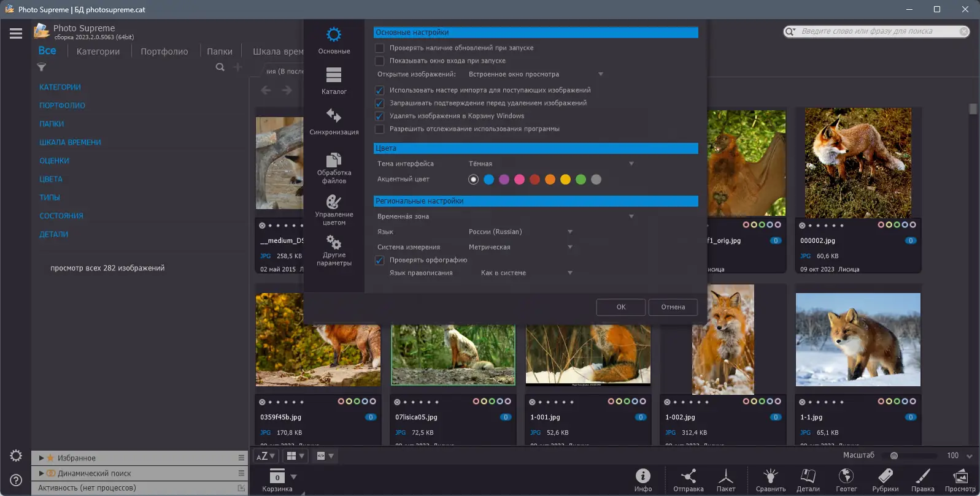The image size is (980, 496).
Task: Click the Активность panel pop-out icon
Action: point(241,488)
